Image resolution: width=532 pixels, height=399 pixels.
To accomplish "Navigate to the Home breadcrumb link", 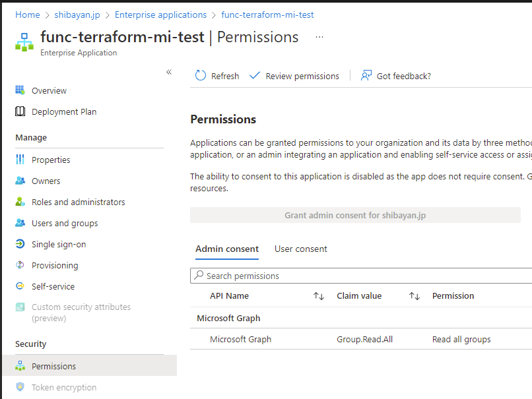I will (28, 15).
